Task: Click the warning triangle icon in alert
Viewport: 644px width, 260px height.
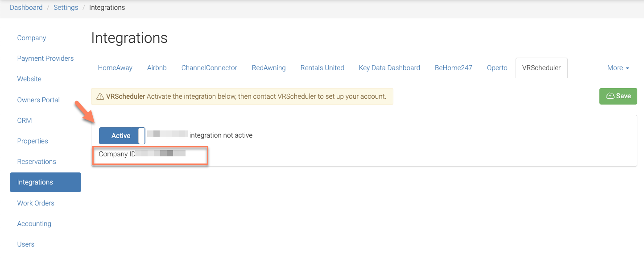Action: pos(100,96)
